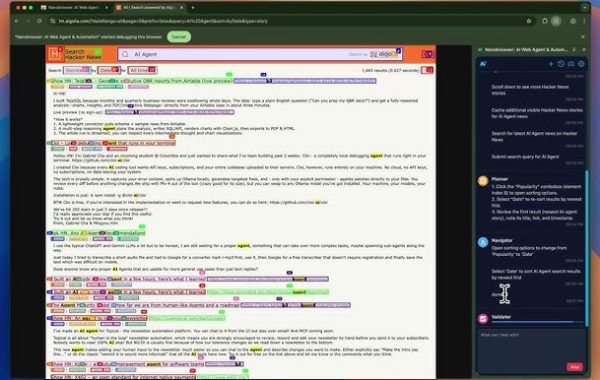Click the live preview URL in the TalatSQL post
The width and height of the screenshot is (600, 380).
[170, 112]
